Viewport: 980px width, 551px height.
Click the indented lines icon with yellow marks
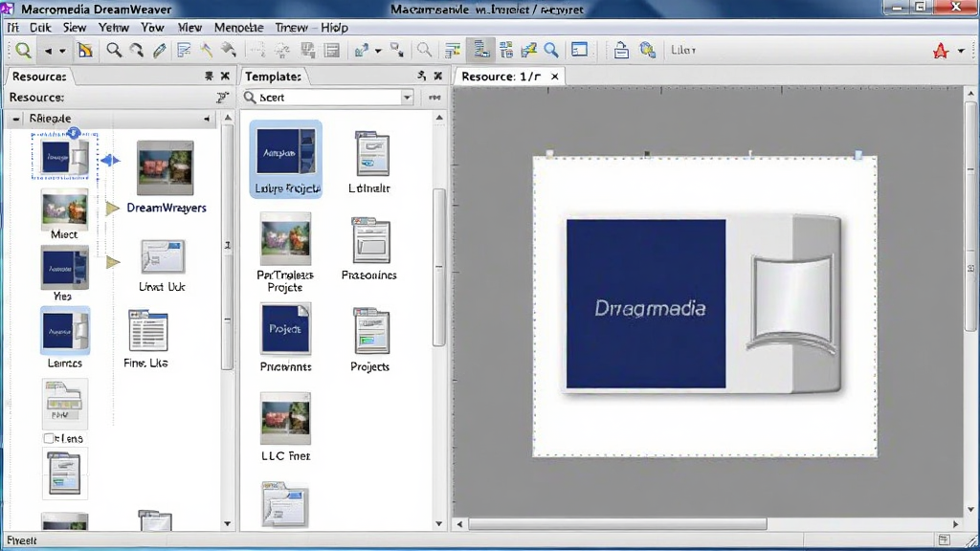coord(453,51)
